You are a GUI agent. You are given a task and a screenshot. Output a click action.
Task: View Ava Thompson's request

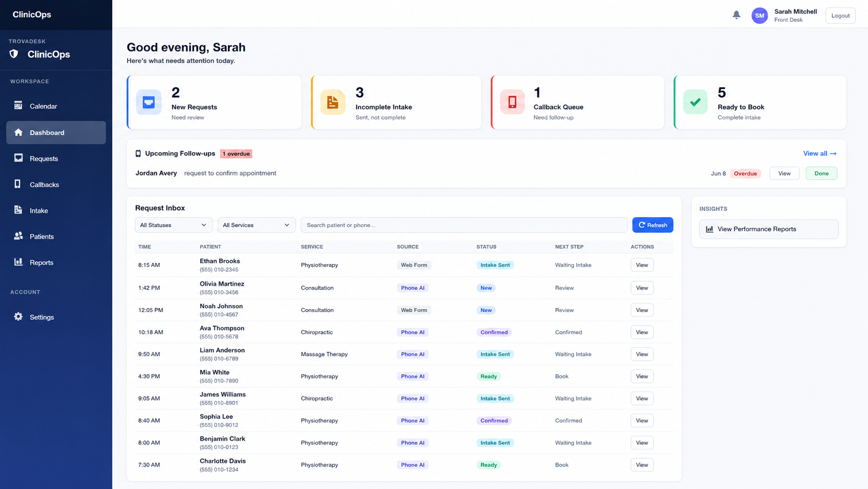coord(642,332)
